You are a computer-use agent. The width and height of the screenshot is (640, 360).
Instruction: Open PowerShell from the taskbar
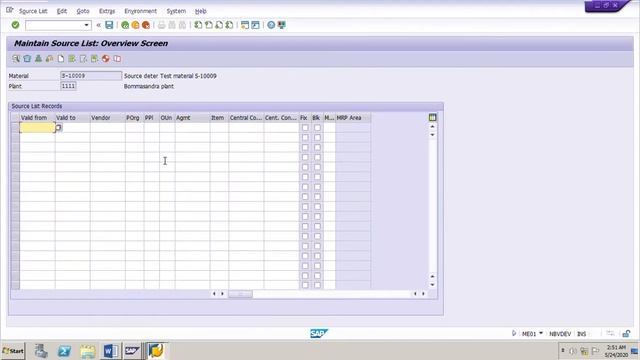click(x=64, y=351)
